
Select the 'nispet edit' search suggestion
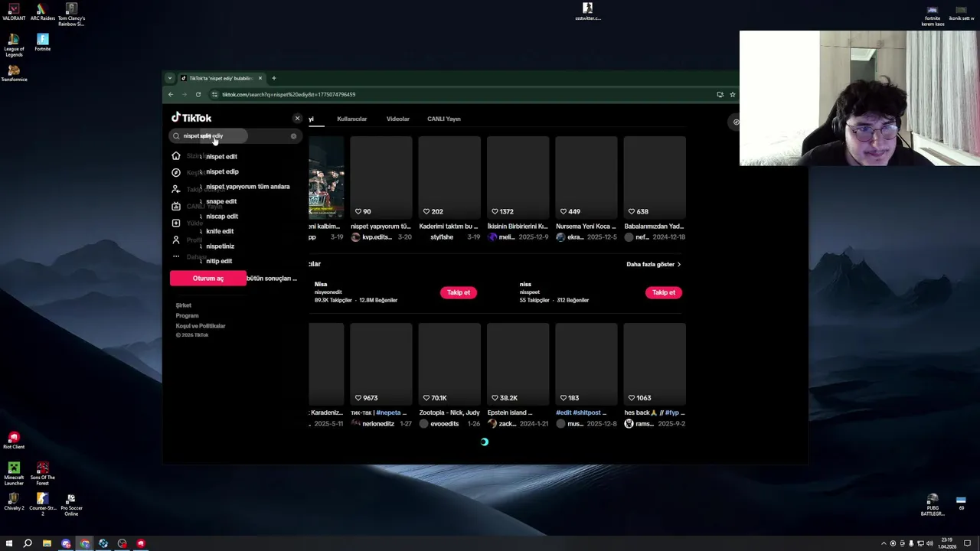(x=221, y=156)
